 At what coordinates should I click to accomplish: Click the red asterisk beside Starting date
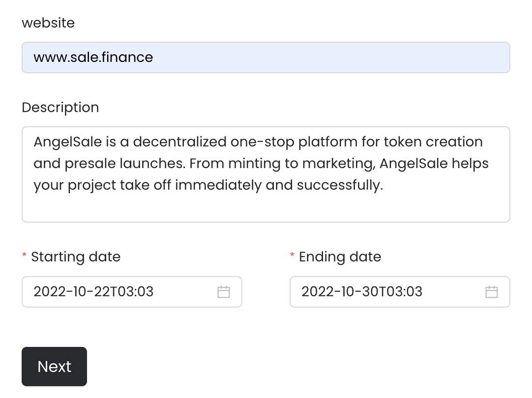click(x=25, y=256)
